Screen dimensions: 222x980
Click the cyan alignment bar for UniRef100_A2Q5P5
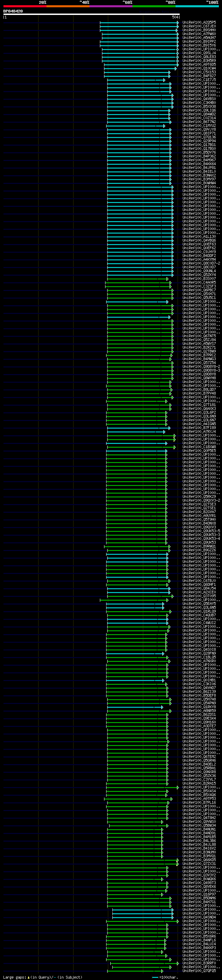point(139,23)
